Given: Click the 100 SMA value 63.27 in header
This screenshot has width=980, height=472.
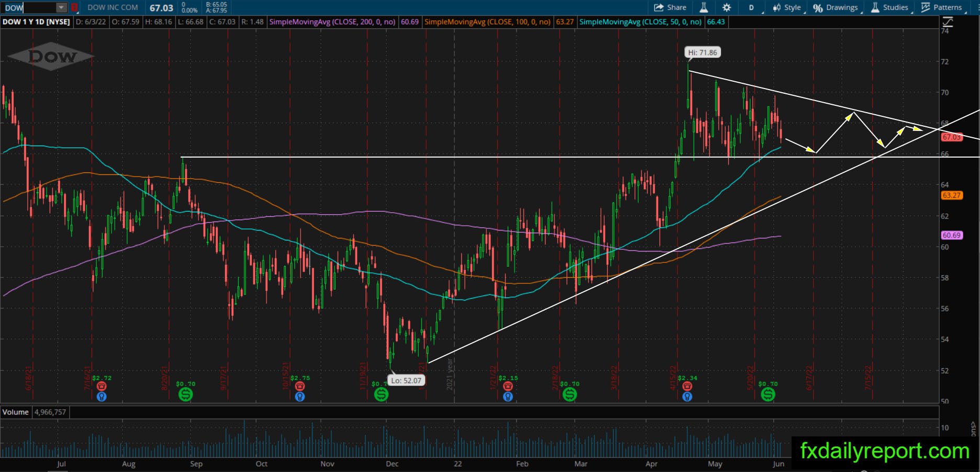Looking at the screenshot, I should click(x=565, y=22).
